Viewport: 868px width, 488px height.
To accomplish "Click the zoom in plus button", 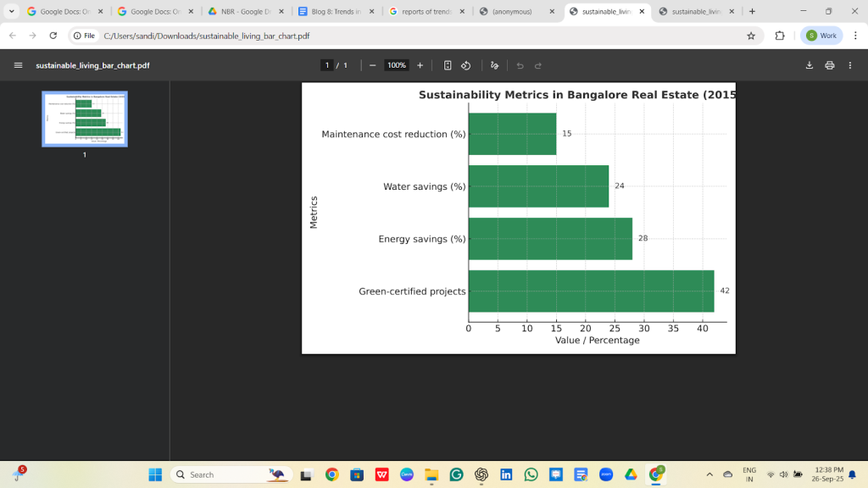I will pyautogui.click(x=420, y=65).
